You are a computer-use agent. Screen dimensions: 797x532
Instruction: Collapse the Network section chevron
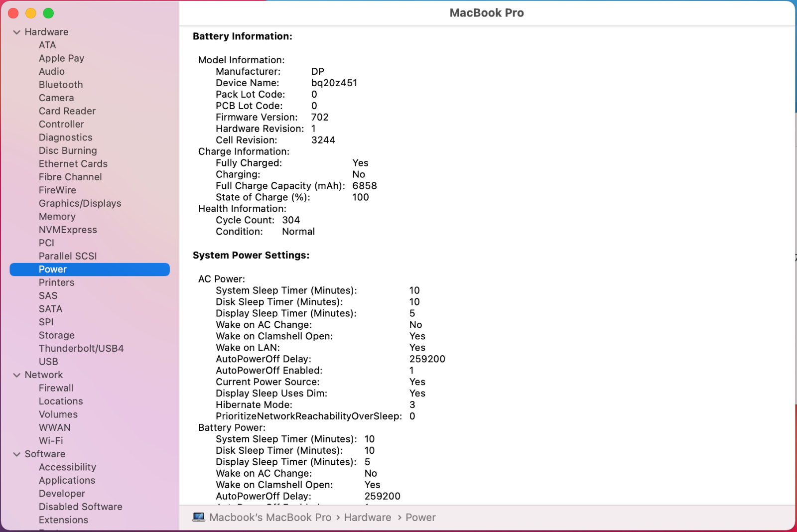point(16,375)
